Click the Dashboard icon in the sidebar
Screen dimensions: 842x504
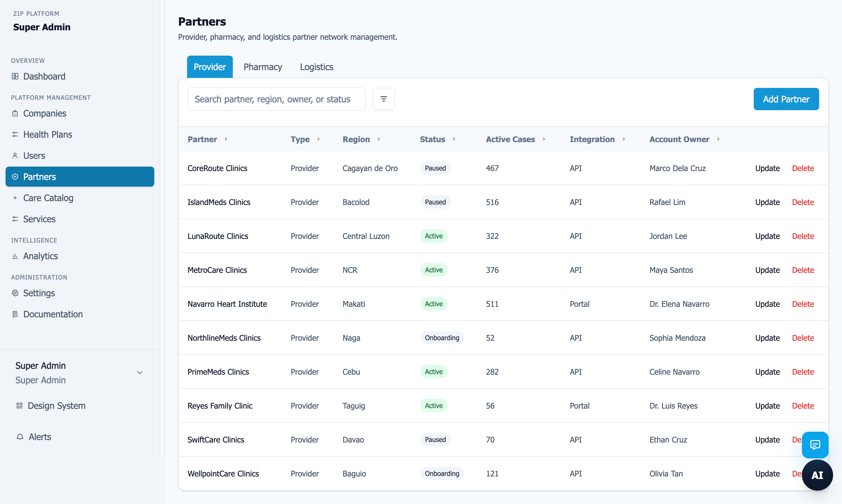[15, 76]
